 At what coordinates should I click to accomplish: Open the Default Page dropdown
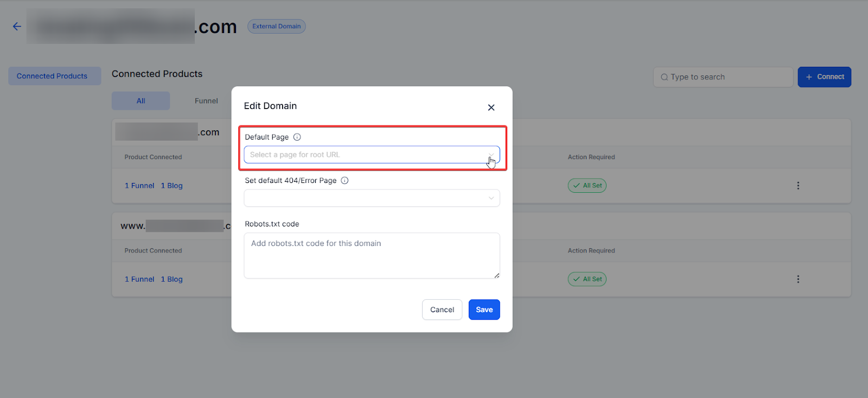point(372,155)
